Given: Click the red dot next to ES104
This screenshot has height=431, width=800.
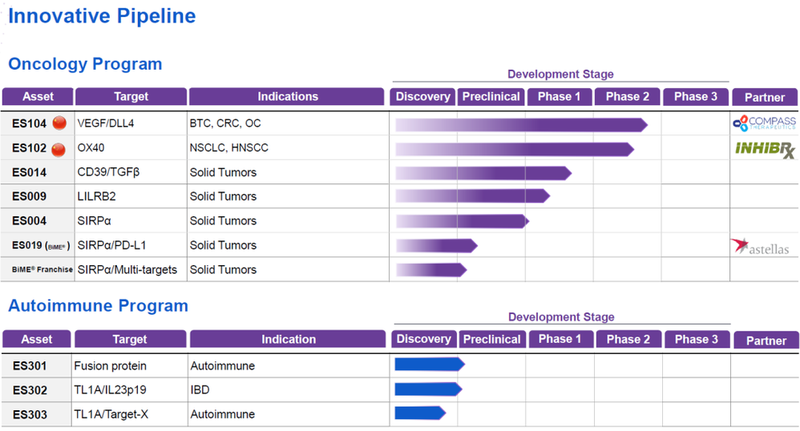Looking at the screenshot, I should [x=58, y=125].
